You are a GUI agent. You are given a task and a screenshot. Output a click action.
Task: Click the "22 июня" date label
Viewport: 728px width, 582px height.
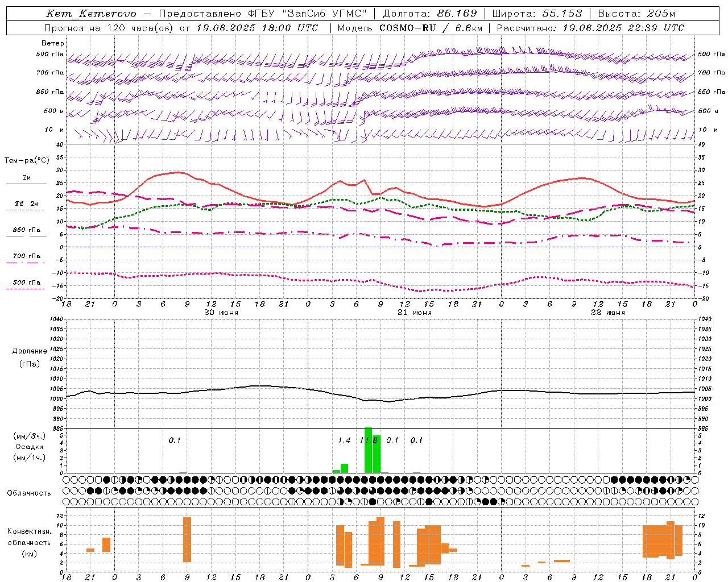(x=607, y=313)
